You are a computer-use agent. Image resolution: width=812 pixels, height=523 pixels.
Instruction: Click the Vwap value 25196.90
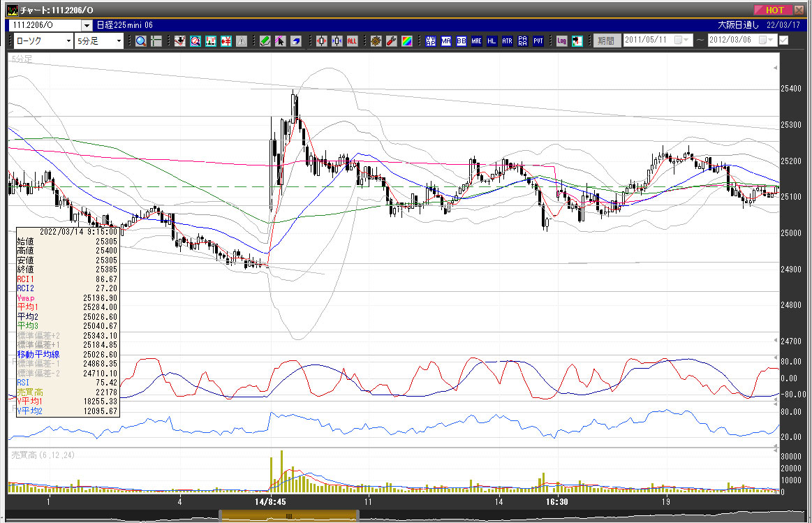click(100, 297)
